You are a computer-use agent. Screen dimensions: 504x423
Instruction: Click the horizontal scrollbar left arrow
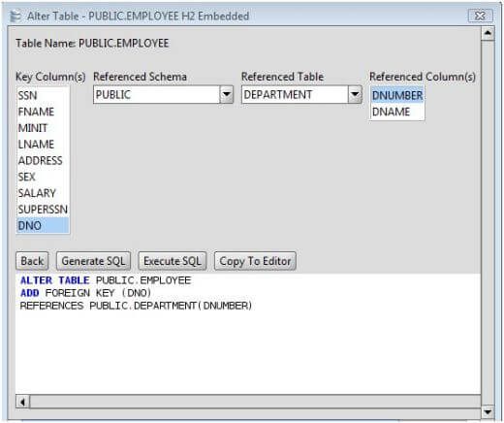coord(22,403)
